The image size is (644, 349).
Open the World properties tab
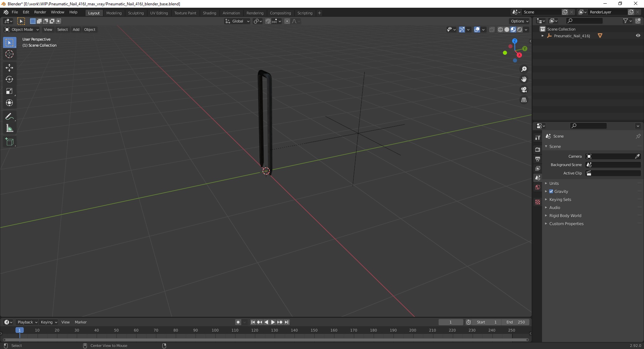pos(538,187)
